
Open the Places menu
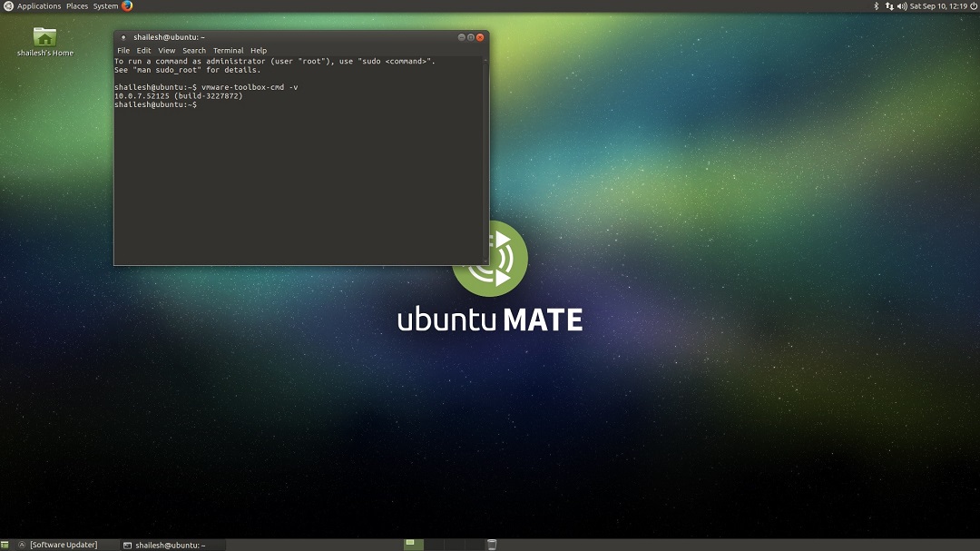pyautogui.click(x=77, y=6)
